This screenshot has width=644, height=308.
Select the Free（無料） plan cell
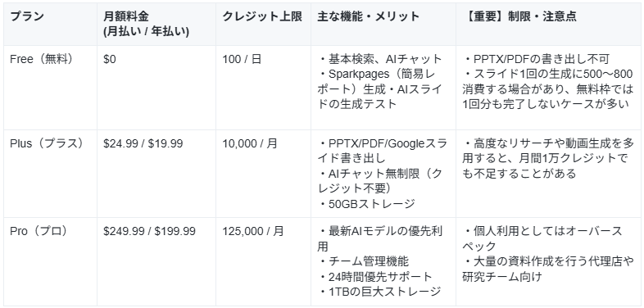(x=43, y=59)
